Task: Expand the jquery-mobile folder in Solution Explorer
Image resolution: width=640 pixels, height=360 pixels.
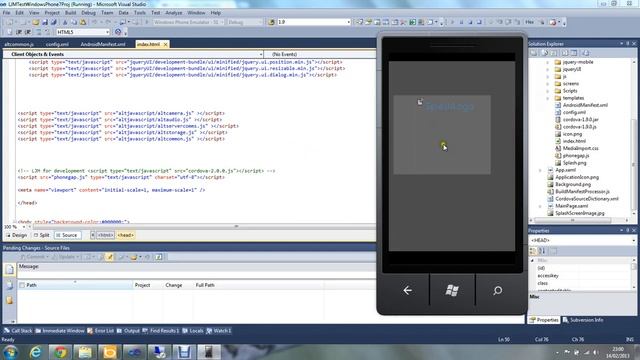Action: [548, 62]
